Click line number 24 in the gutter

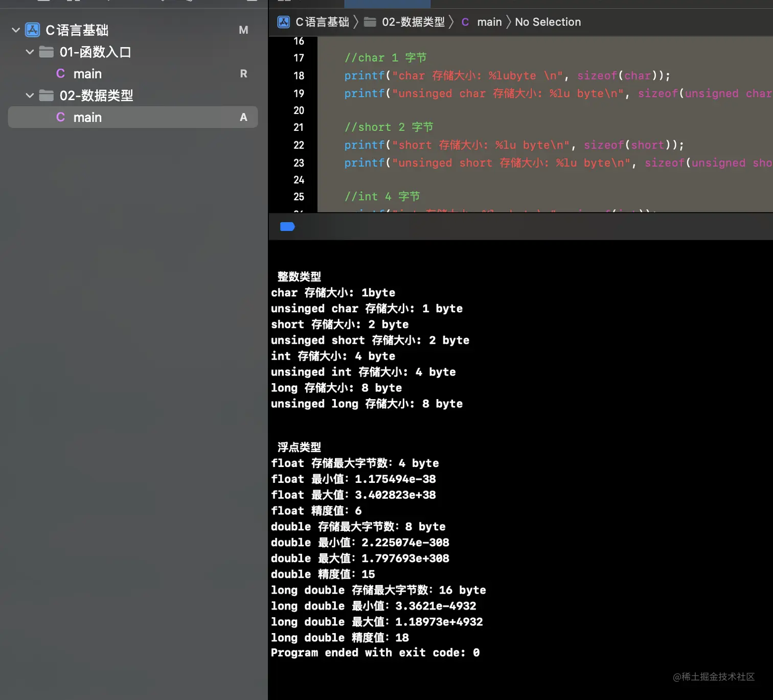pyautogui.click(x=299, y=180)
